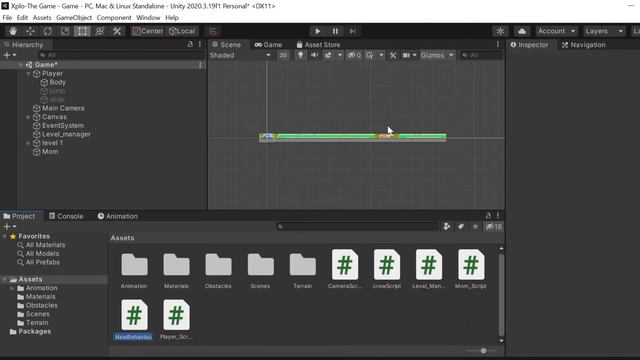Viewport: 640px width, 360px height.
Task: Select the Move tool
Action: point(30,31)
